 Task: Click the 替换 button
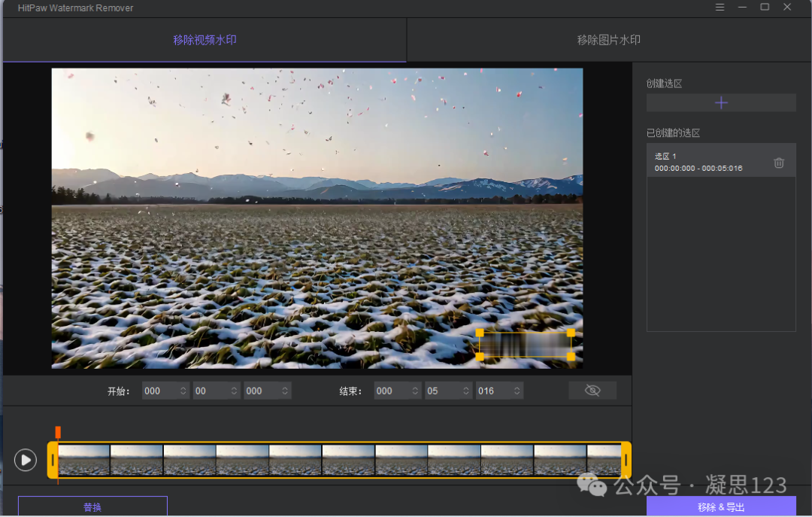tap(92, 506)
